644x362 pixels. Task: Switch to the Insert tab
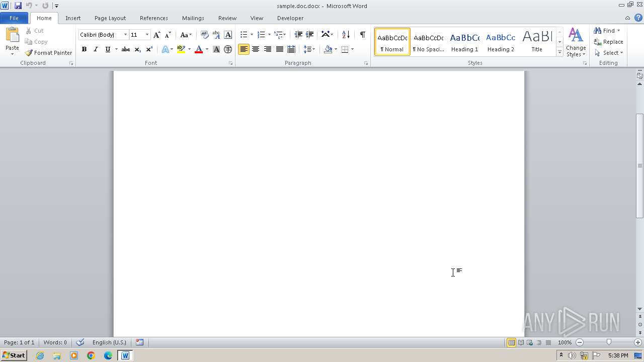pos(73,18)
